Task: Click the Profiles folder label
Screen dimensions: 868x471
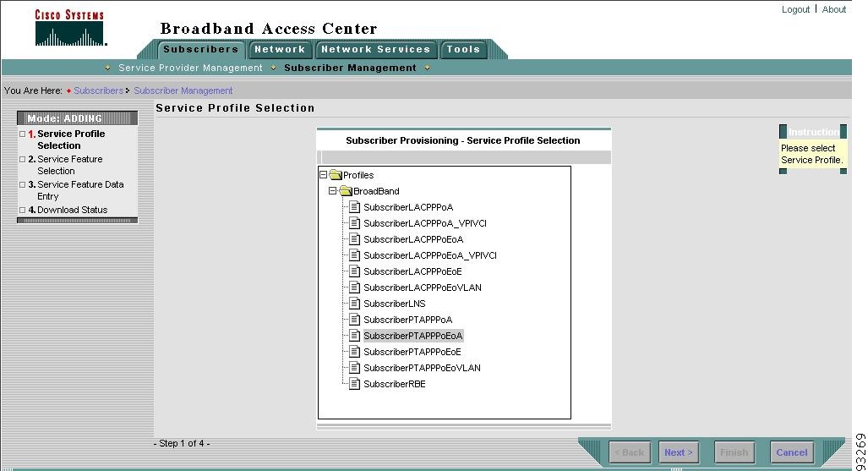Action: [358, 175]
